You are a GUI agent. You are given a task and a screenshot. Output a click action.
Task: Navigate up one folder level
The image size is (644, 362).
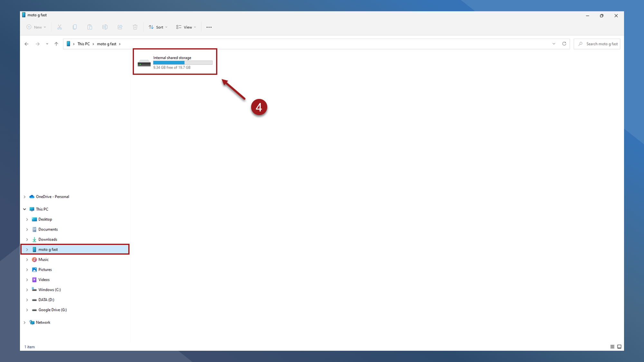(x=56, y=44)
